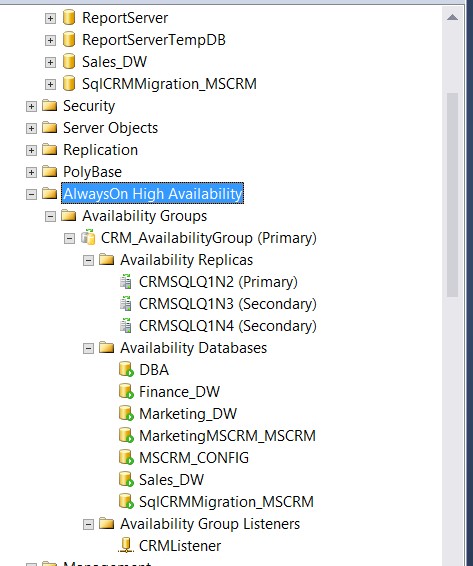Select the 'PolyBase' tree label

pos(92,172)
